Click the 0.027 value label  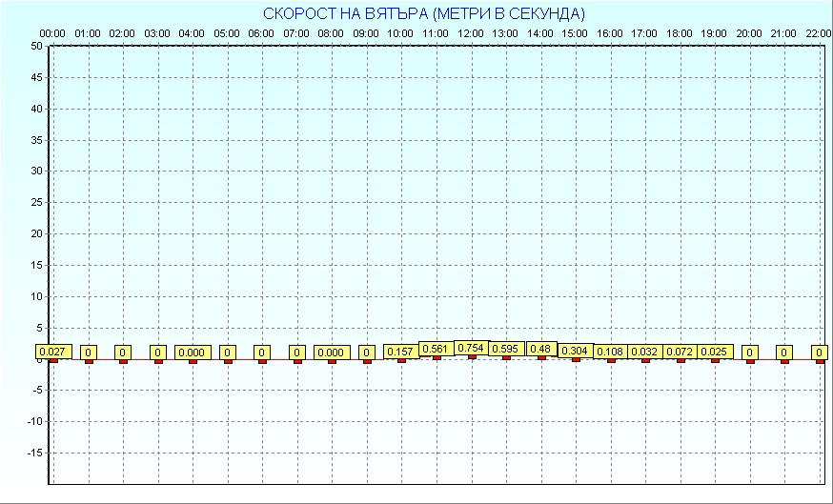coord(53,352)
